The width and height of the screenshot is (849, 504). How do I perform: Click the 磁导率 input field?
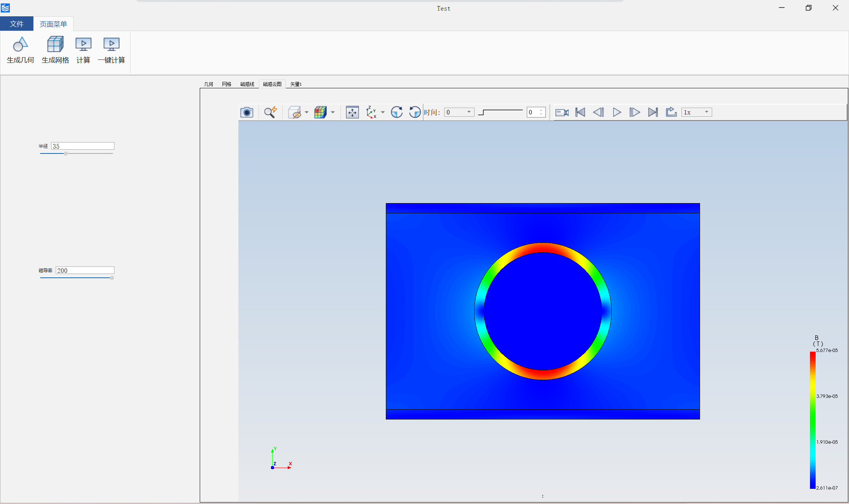[85, 271]
